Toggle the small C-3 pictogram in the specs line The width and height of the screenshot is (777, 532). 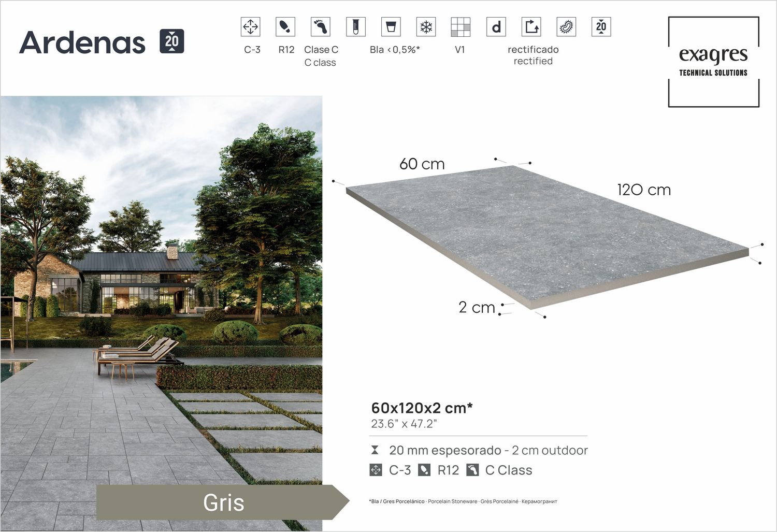point(375,470)
